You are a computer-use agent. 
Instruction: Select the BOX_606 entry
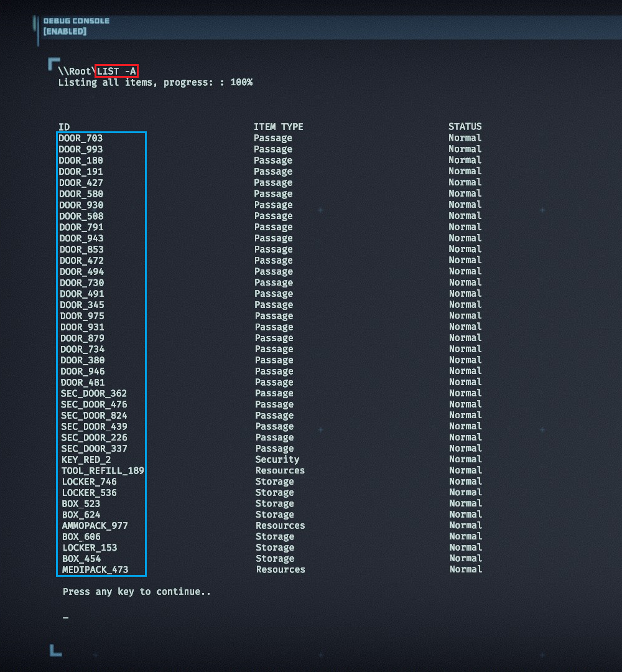point(81,537)
